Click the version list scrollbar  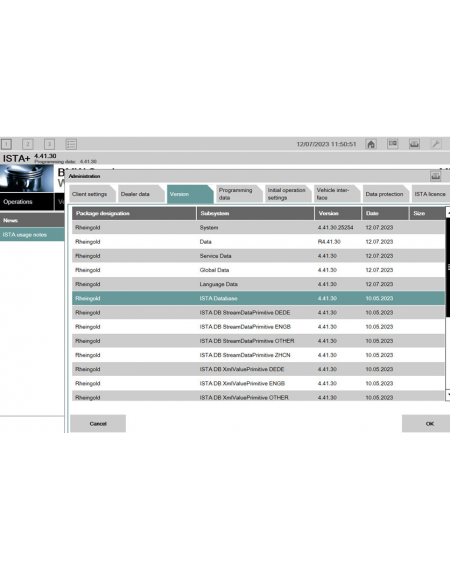coord(448,267)
